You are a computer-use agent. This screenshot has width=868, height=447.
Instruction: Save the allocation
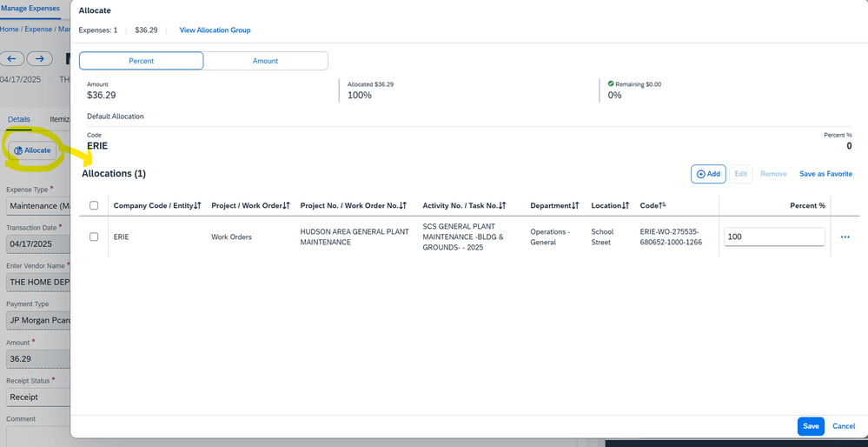[x=811, y=426]
